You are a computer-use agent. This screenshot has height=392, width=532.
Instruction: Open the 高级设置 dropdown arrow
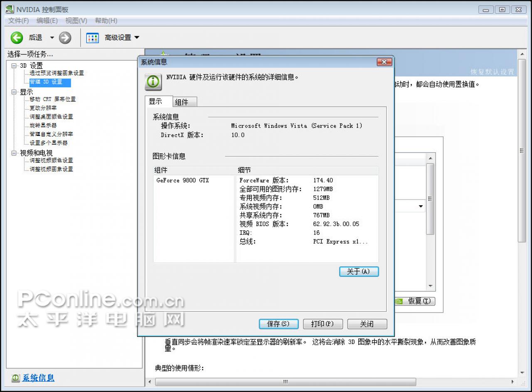[x=137, y=37]
